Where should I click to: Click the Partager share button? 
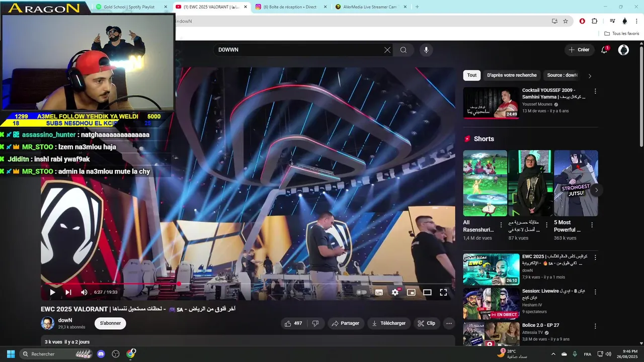(x=345, y=323)
